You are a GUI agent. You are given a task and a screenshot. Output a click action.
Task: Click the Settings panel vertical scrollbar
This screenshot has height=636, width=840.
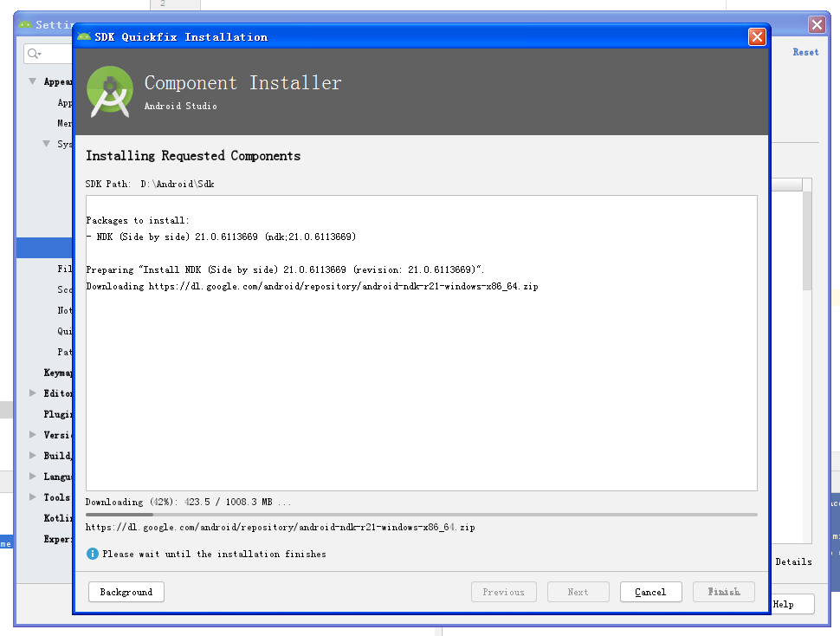pos(807,241)
